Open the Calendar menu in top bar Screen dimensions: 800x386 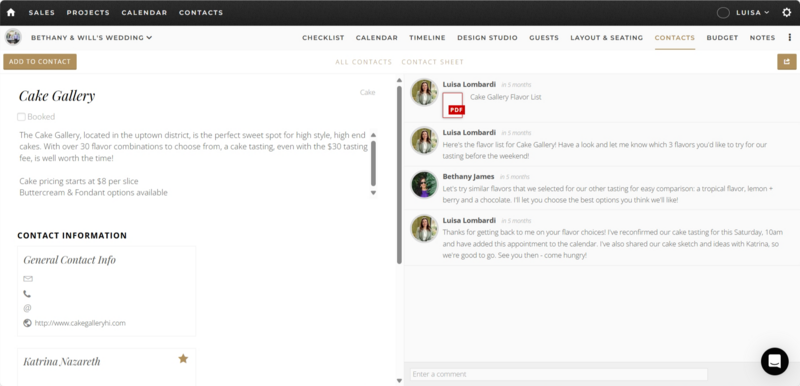[x=144, y=13]
